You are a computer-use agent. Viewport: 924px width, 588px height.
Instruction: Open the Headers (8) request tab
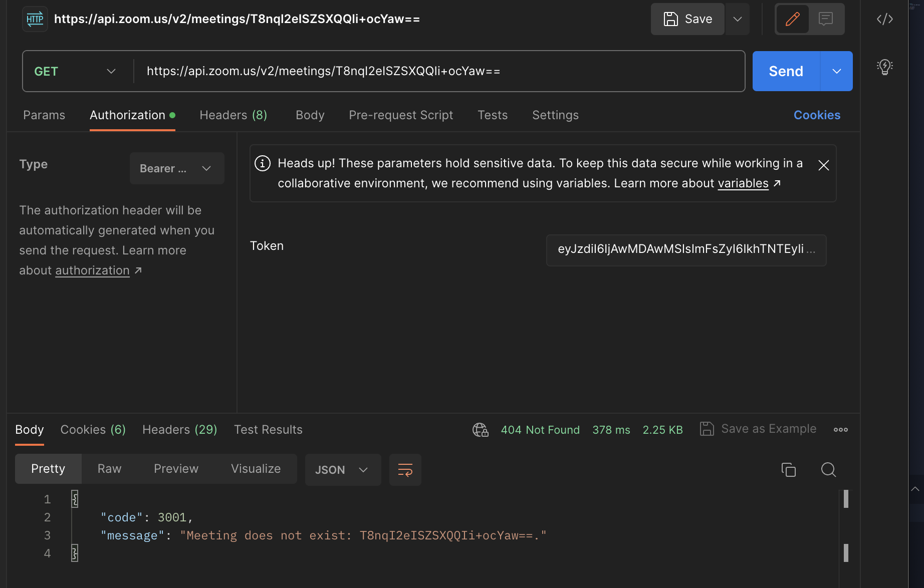[234, 115]
